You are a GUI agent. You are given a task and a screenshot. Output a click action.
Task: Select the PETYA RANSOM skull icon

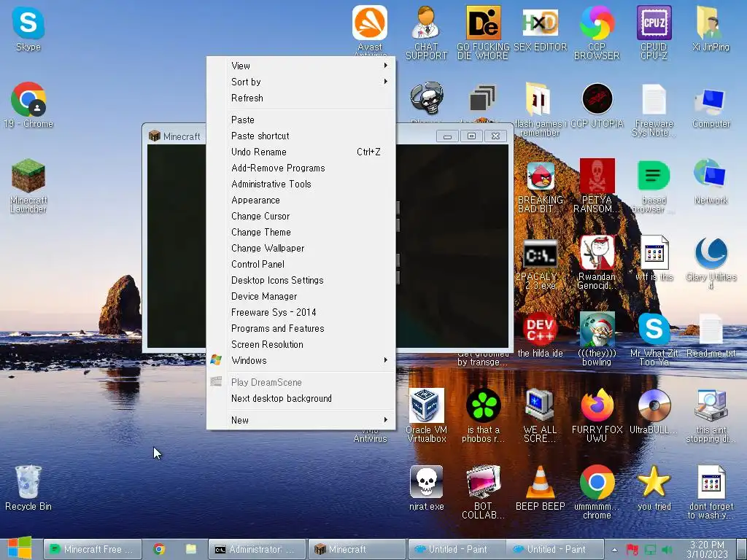tap(597, 186)
